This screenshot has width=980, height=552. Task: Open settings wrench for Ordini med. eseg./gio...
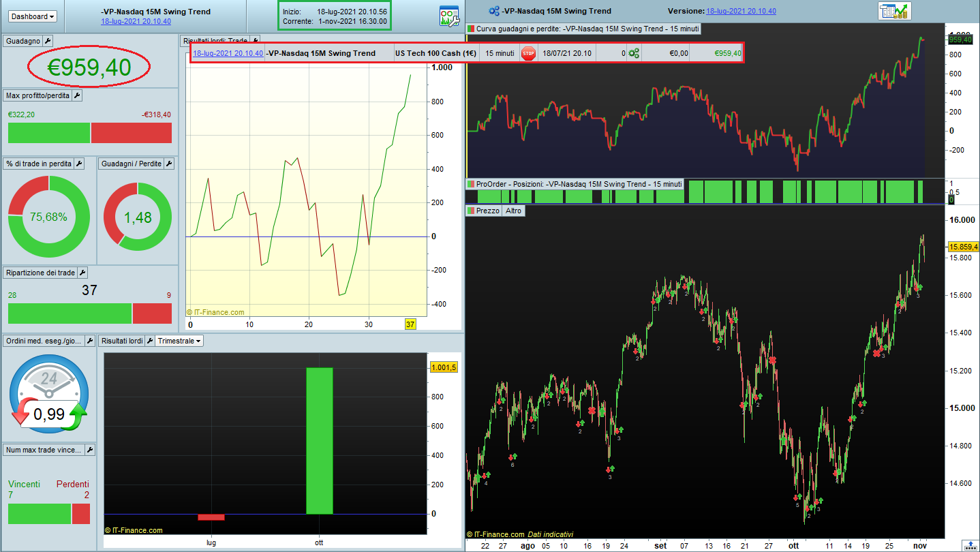pyautogui.click(x=90, y=341)
